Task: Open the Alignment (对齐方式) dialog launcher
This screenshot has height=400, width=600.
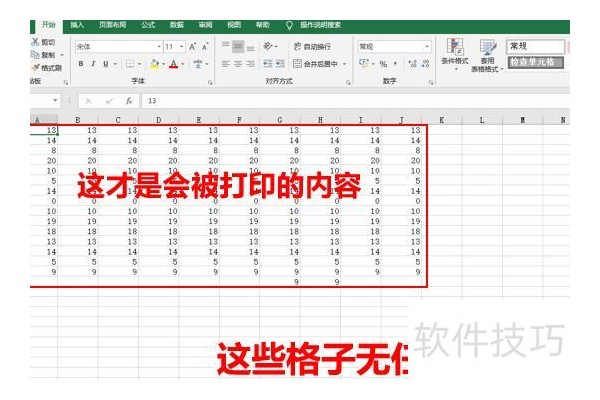Action: tap(348, 82)
